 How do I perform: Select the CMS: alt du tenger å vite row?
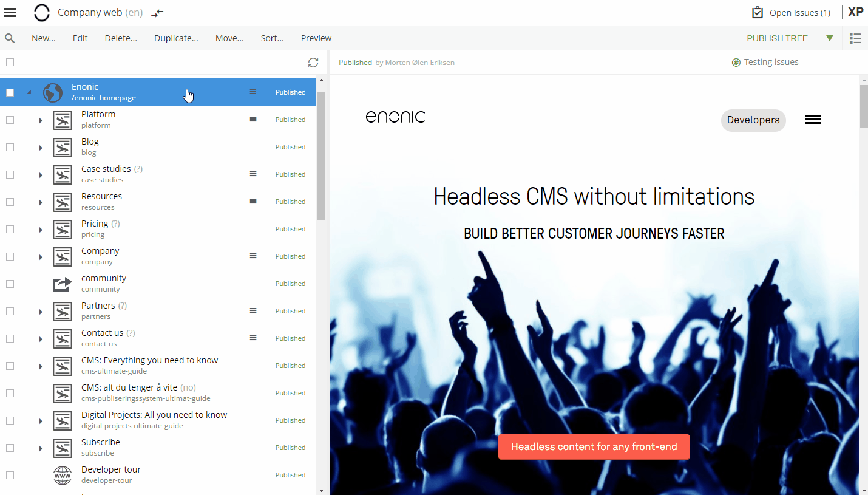click(158, 392)
